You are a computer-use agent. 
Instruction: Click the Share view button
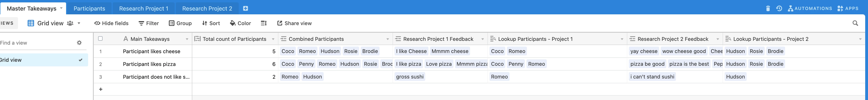click(x=294, y=23)
